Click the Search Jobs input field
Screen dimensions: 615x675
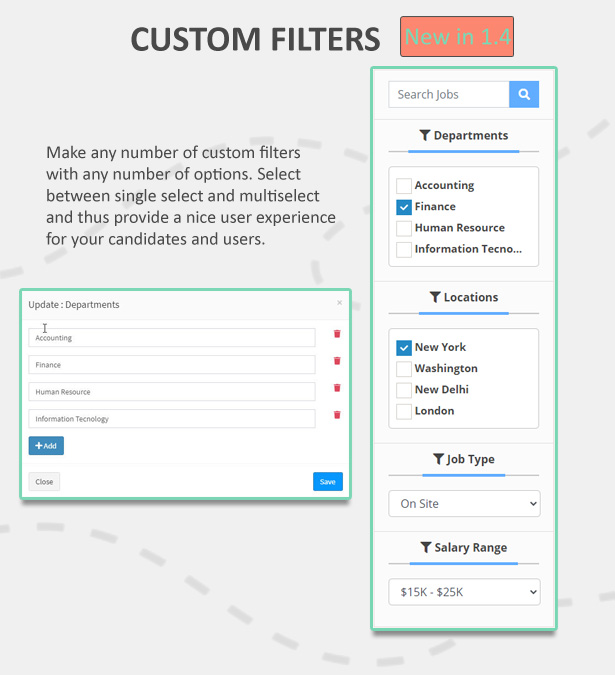pyautogui.click(x=449, y=94)
